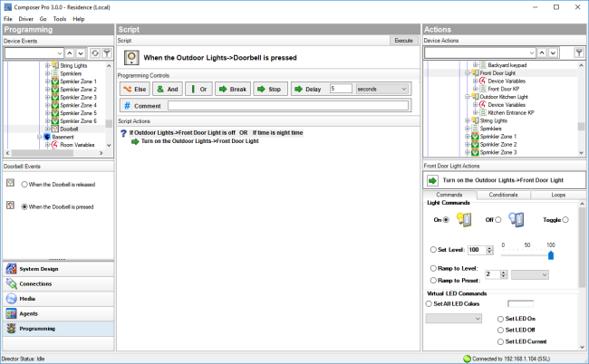Click the Composer Pro app icon in title bar

(7, 7)
